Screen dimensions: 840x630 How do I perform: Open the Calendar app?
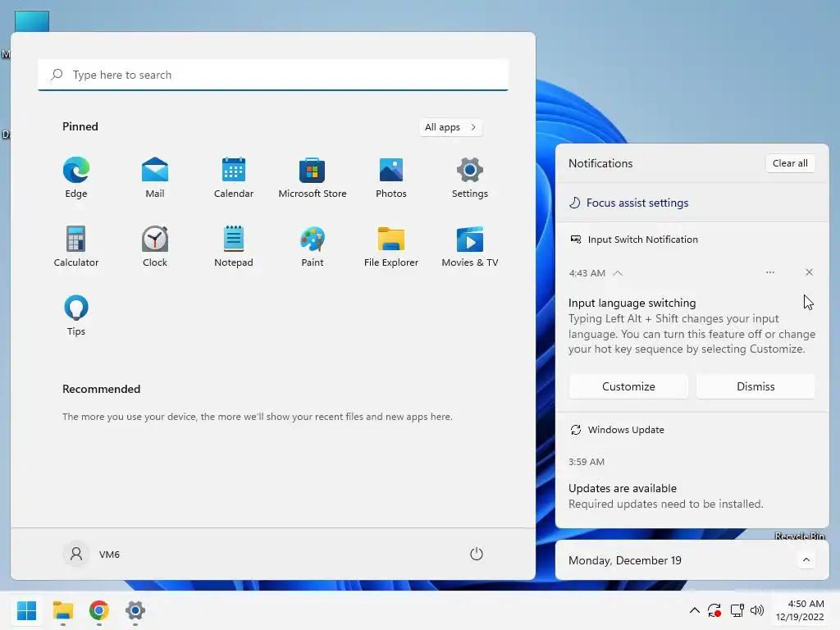(x=234, y=178)
